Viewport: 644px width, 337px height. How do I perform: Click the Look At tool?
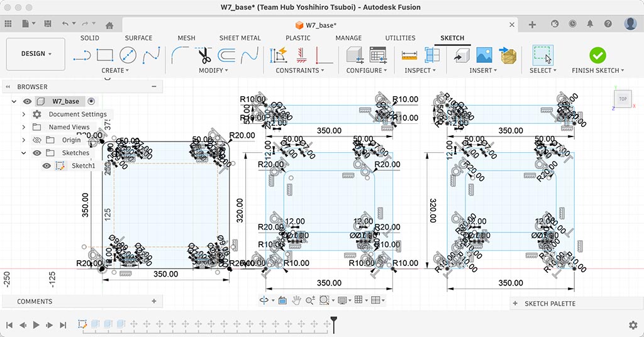click(x=282, y=301)
